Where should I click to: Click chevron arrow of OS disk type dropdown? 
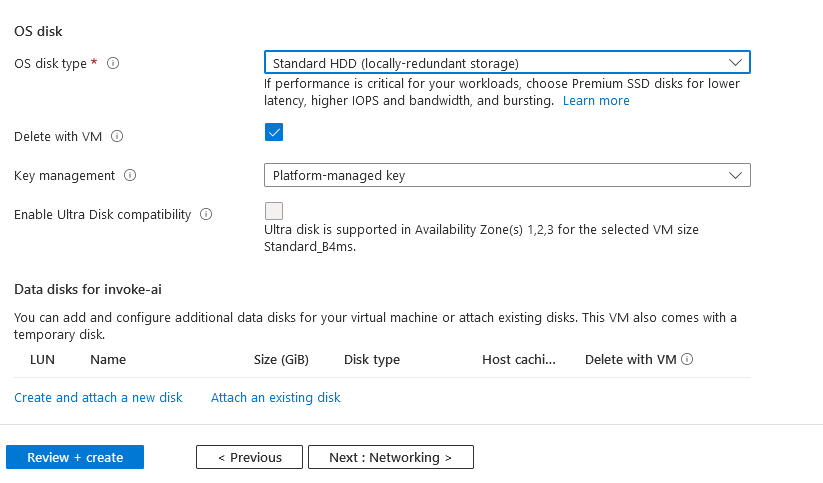(x=735, y=62)
